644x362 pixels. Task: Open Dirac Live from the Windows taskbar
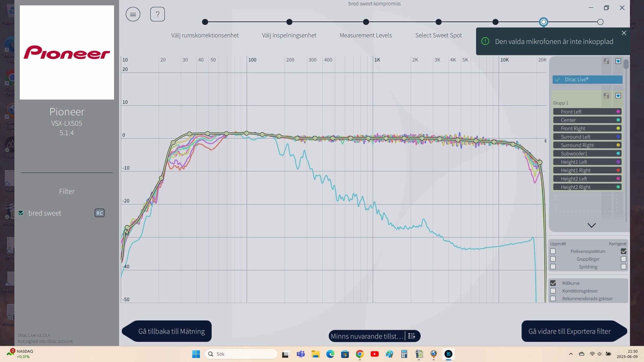point(448,354)
